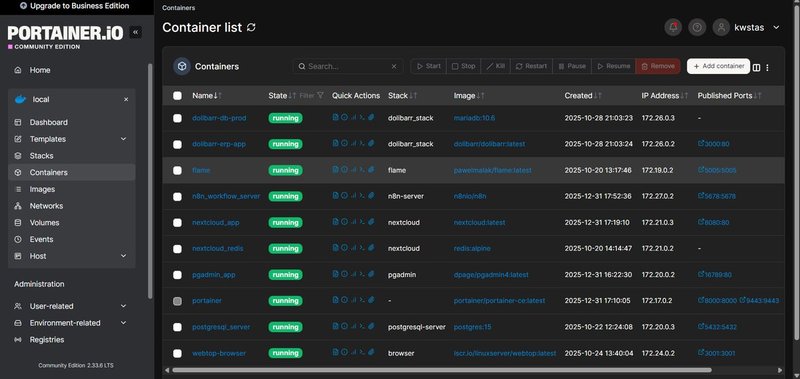
Task: Attach to nextcloud_app container
Action: 371,221
